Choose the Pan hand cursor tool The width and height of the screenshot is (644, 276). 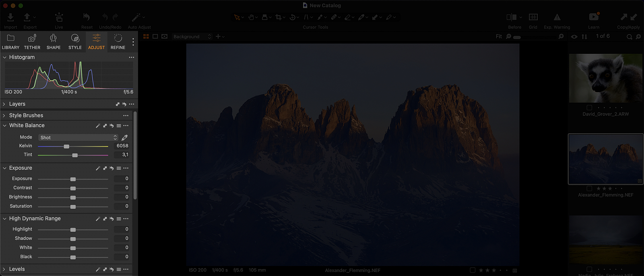click(251, 17)
